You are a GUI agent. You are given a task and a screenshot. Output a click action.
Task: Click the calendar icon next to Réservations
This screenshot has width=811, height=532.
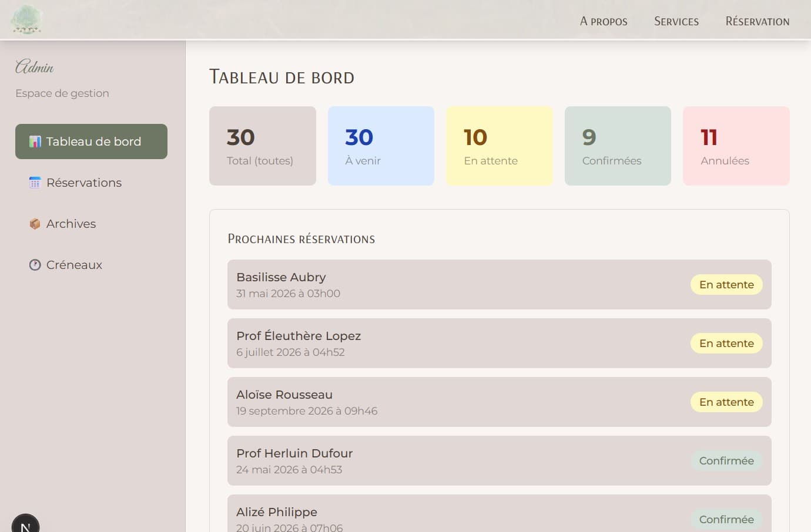[x=35, y=183]
